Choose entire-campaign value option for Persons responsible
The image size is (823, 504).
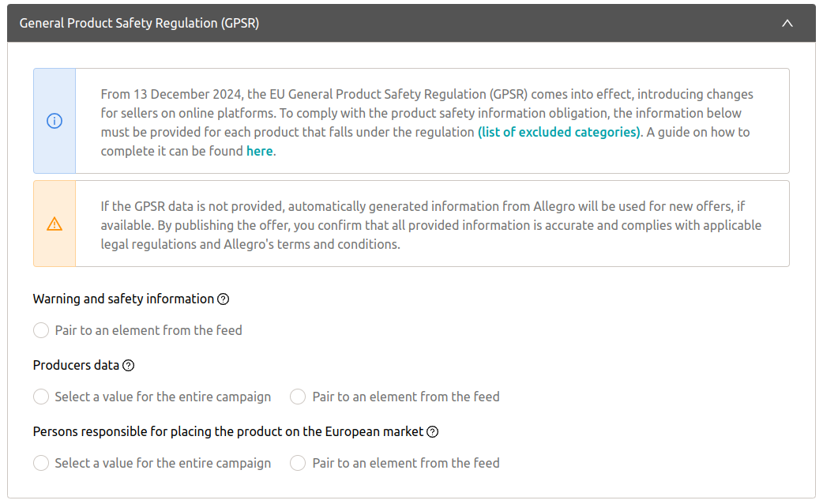(x=41, y=463)
